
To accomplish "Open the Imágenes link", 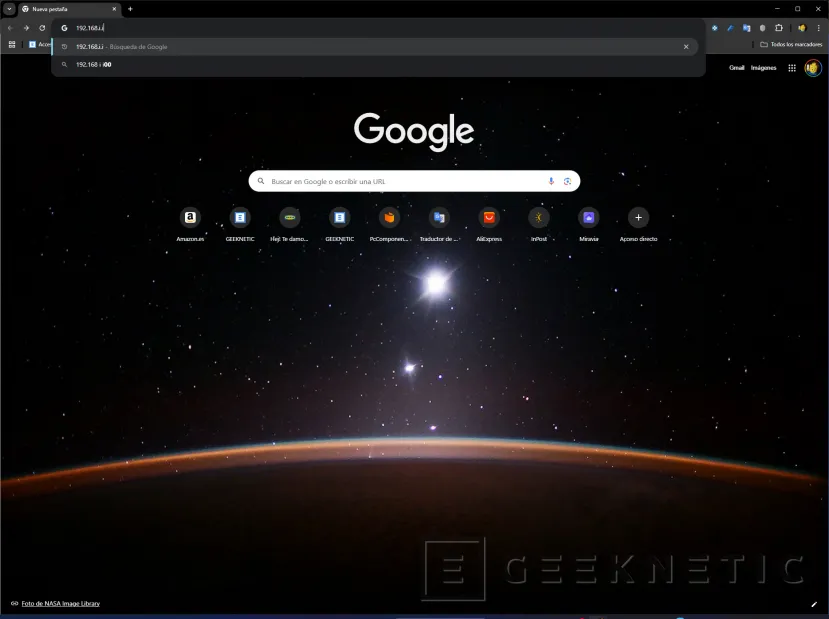I will (763, 68).
